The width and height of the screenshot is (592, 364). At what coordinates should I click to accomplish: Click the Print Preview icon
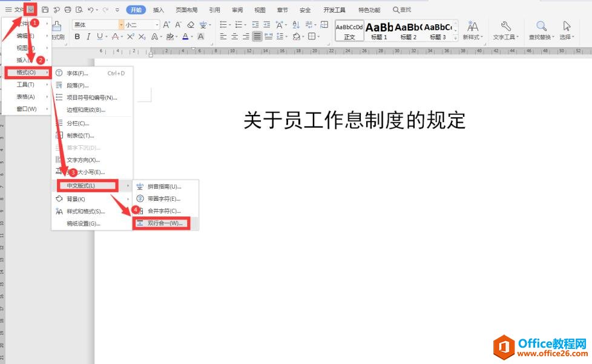[x=79, y=9]
